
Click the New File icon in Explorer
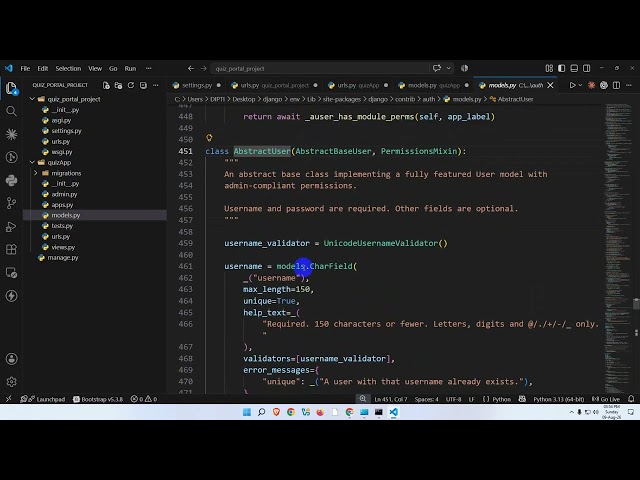(x=106, y=85)
